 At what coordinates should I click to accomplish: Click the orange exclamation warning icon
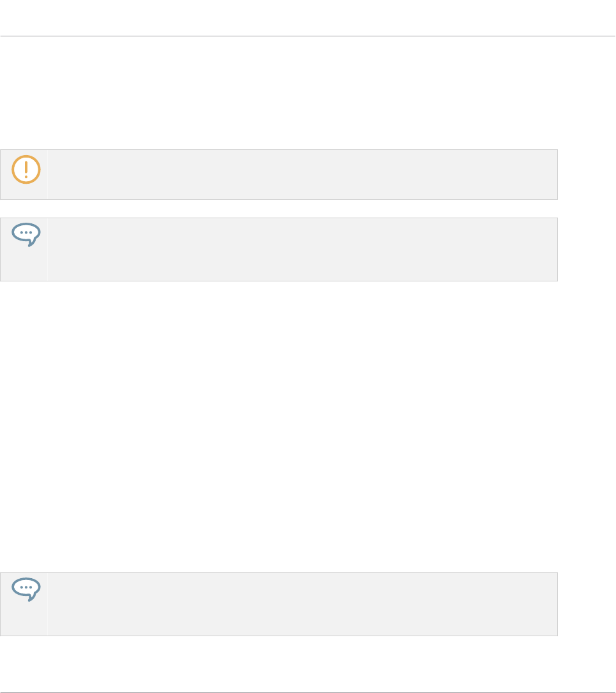26,169
